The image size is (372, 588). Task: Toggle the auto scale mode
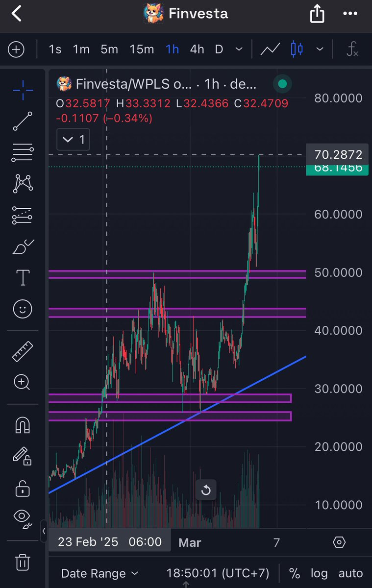(351, 573)
